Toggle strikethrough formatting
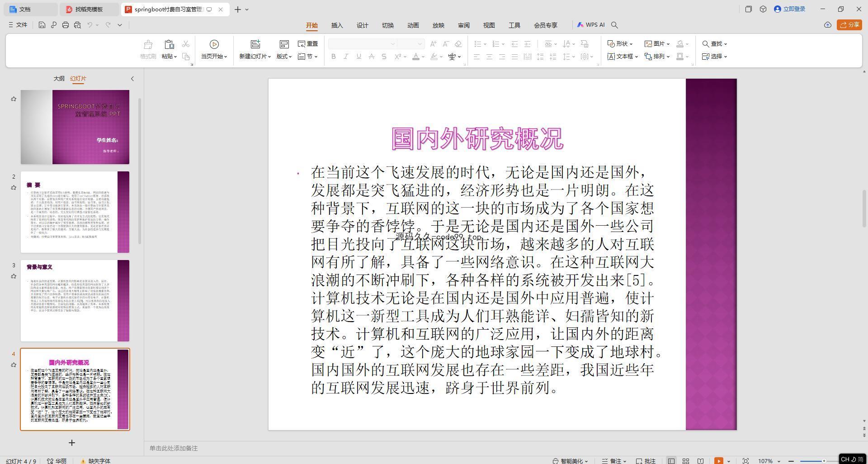 [x=371, y=57]
